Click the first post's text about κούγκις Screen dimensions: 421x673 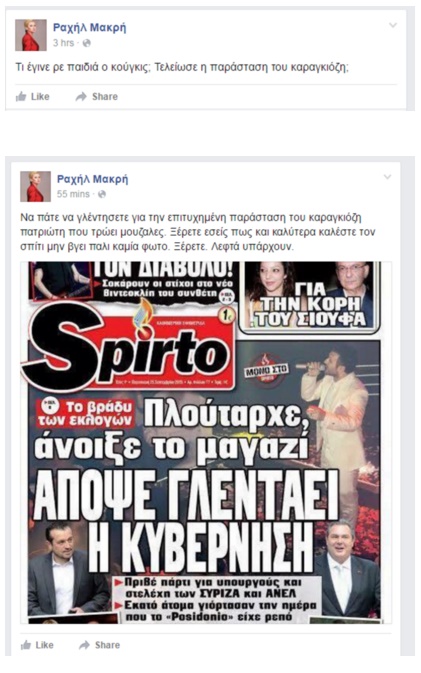coord(182,67)
